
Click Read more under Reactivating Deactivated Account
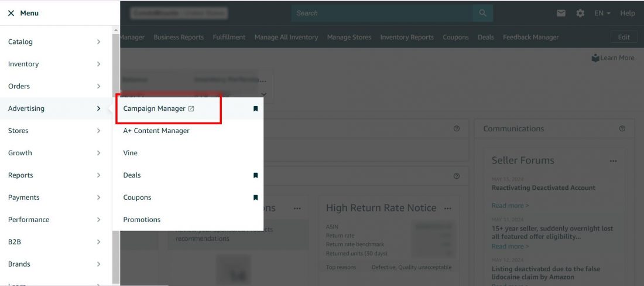point(510,206)
